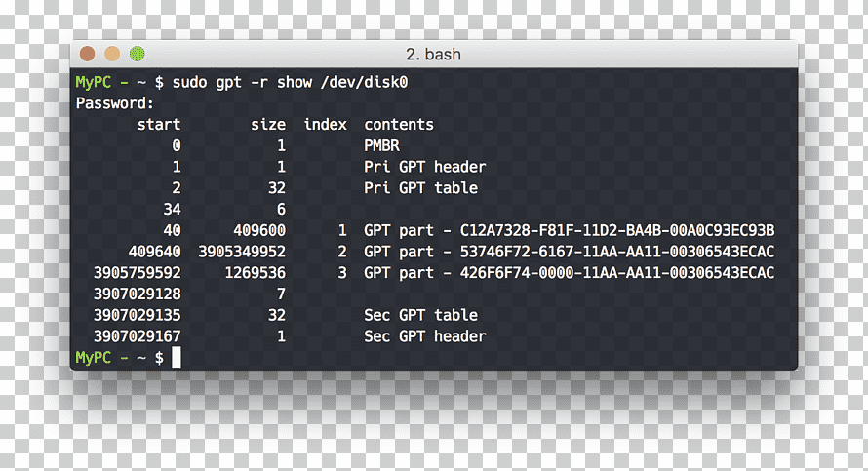
Task: Click the 'contents' column header
Action: pos(399,125)
